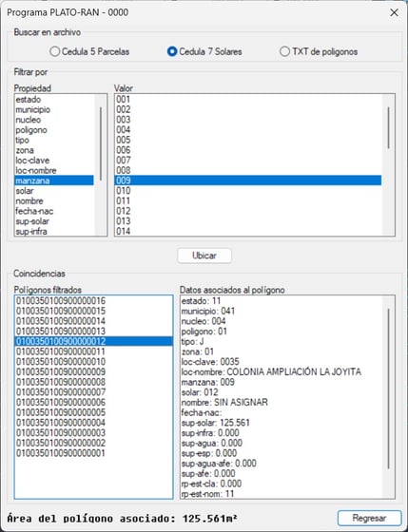Select the Cedula 5 Parcelas radio option
This screenshot has width=408, height=532.
pyautogui.click(x=89, y=51)
